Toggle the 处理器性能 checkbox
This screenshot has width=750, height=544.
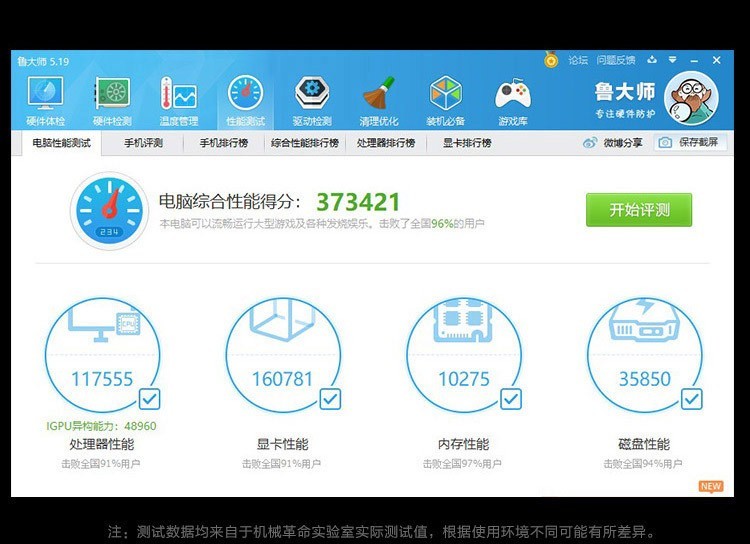pyautogui.click(x=150, y=400)
